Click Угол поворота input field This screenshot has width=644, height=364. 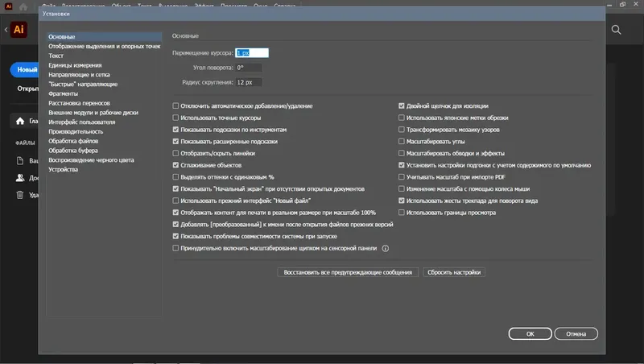pyautogui.click(x=249, y=68)
